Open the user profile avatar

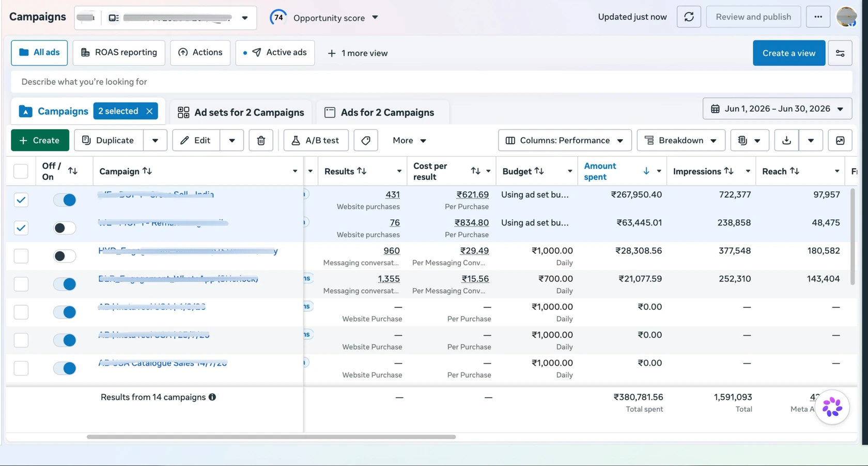tap(847, 17)
